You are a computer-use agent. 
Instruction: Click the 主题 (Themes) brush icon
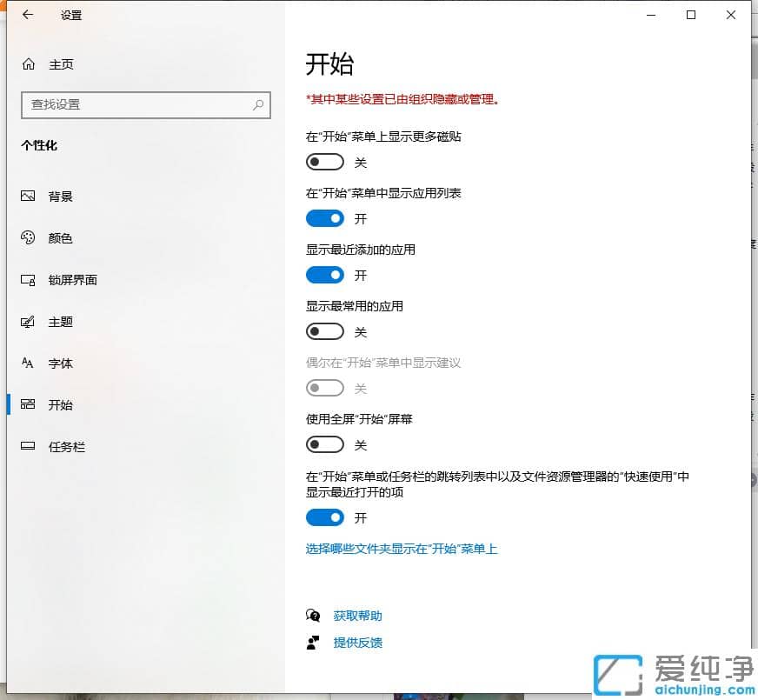tap(26, 321)
